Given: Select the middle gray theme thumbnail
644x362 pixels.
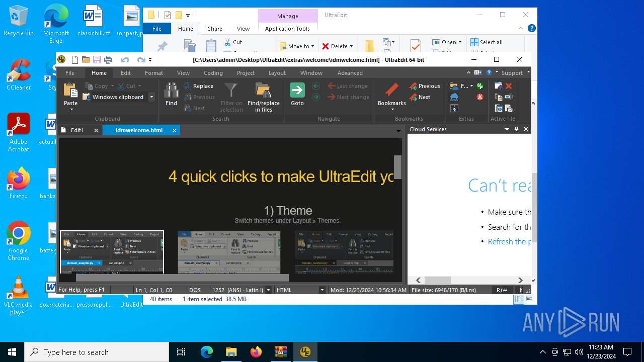Looking at the screenshot, I should pos(229,251).
